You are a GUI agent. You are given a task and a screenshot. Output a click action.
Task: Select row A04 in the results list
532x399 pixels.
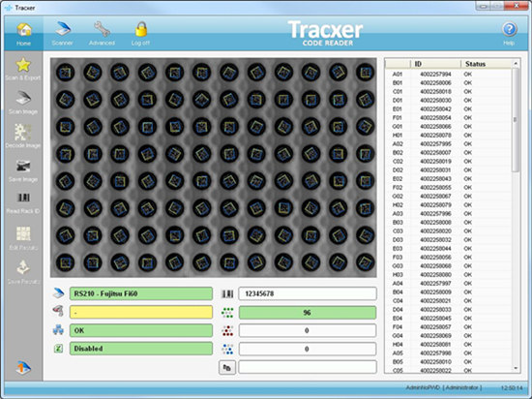[x=448, y=283]
